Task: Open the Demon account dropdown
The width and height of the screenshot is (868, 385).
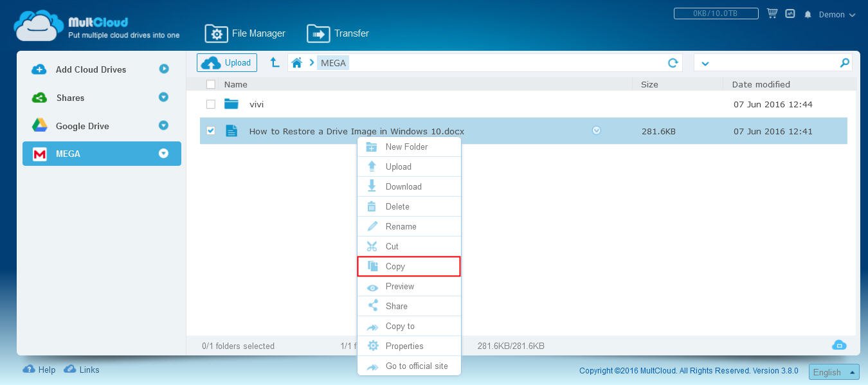Action: [836, 15]
